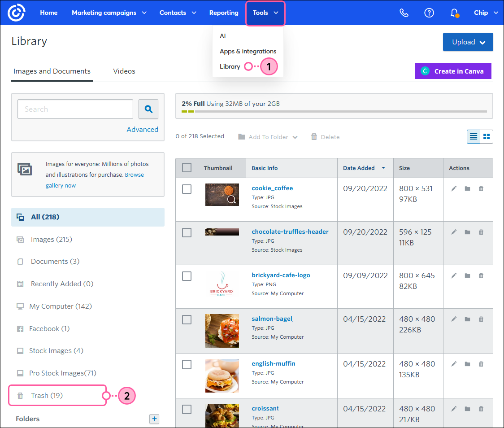This screenshot has width=504, height=428.
Task: Open the salmon-bagel thumbnail image
Action: click(222, 331)
